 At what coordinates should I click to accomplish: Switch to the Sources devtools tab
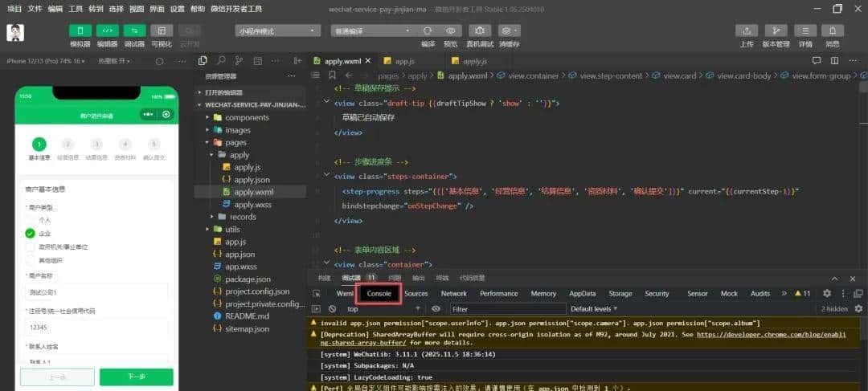coord(416,294)
